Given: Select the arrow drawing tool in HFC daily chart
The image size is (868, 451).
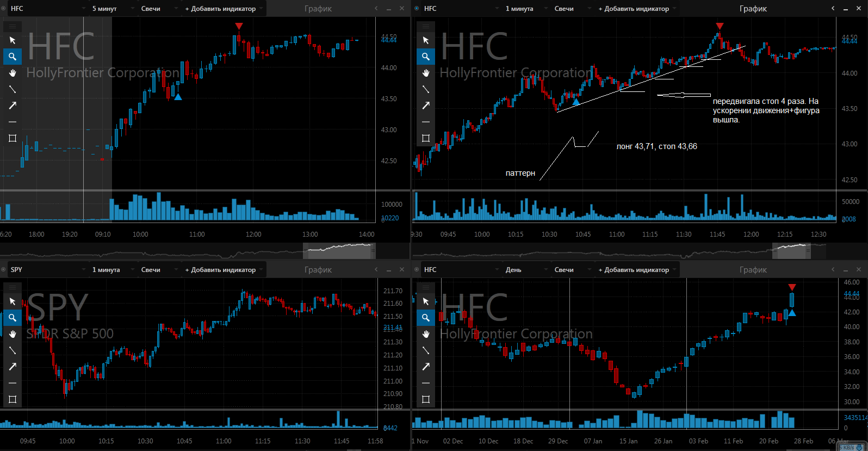Looking at the screenshot, I should pos(426,367).
